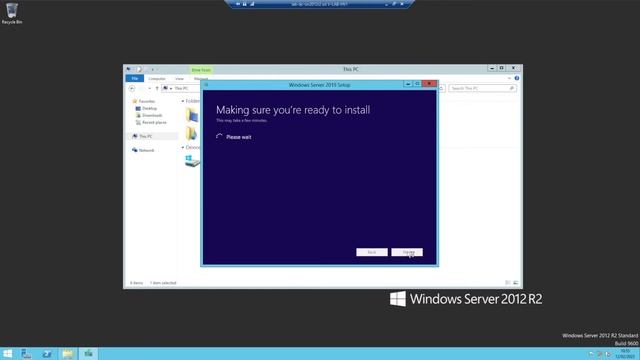Launch PowerShell from taskbar

[x=47, y=353]
